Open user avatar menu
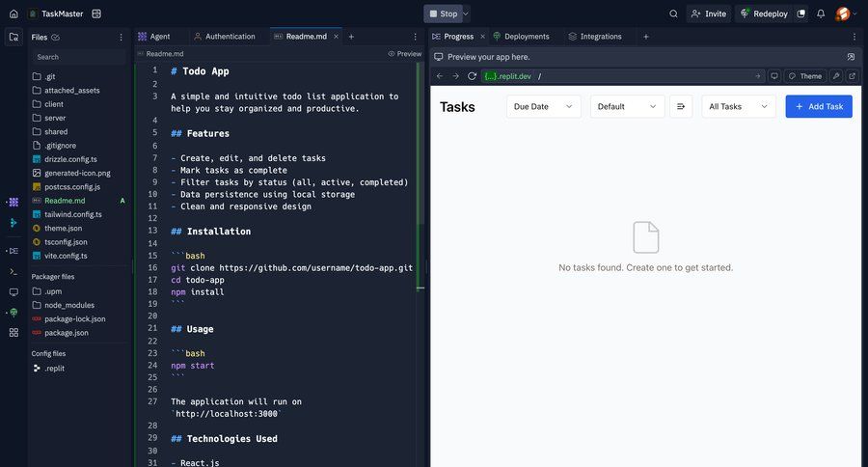Viewport: 868px width, 467px height. (x=843, y=14)
